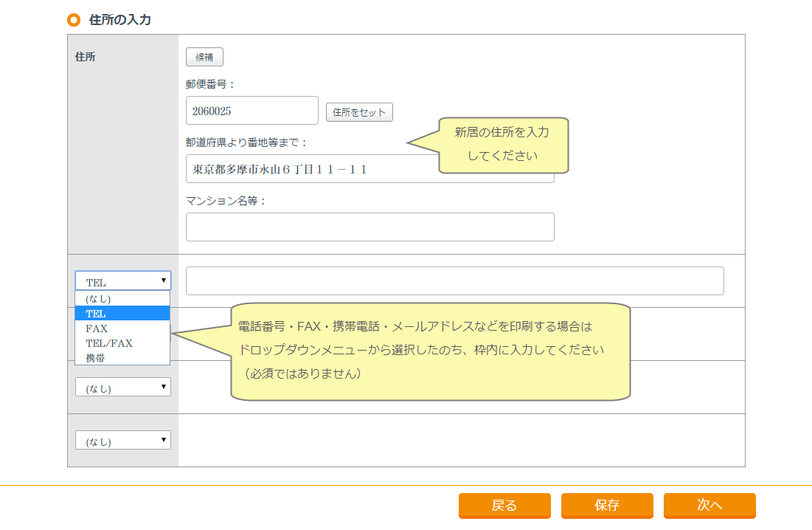
Task: Collapse the open TEL dropdown box
Action: [x=122, y=281]
